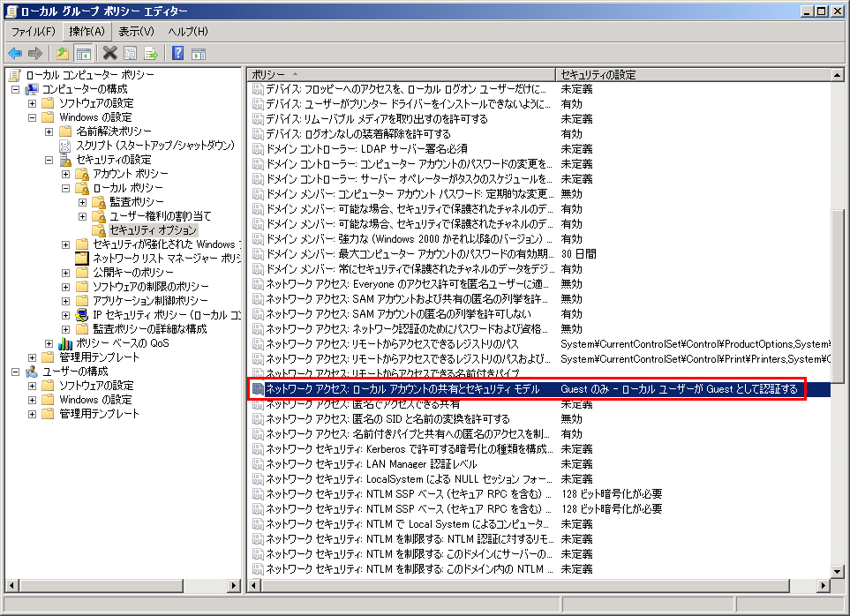Toggle the console tree pane icon
Viewport: 850px width, 616px height.
click(x=82, y=53)
